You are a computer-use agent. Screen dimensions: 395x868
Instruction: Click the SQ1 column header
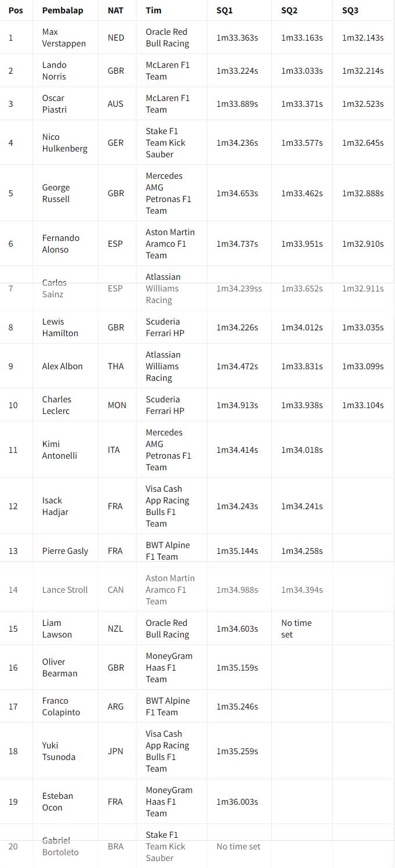click(225, 10)
